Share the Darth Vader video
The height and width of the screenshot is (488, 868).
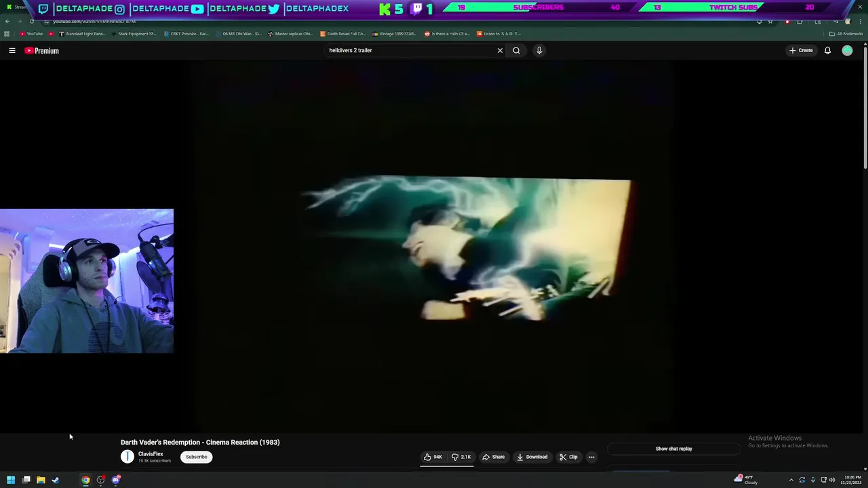coord(494,457)
